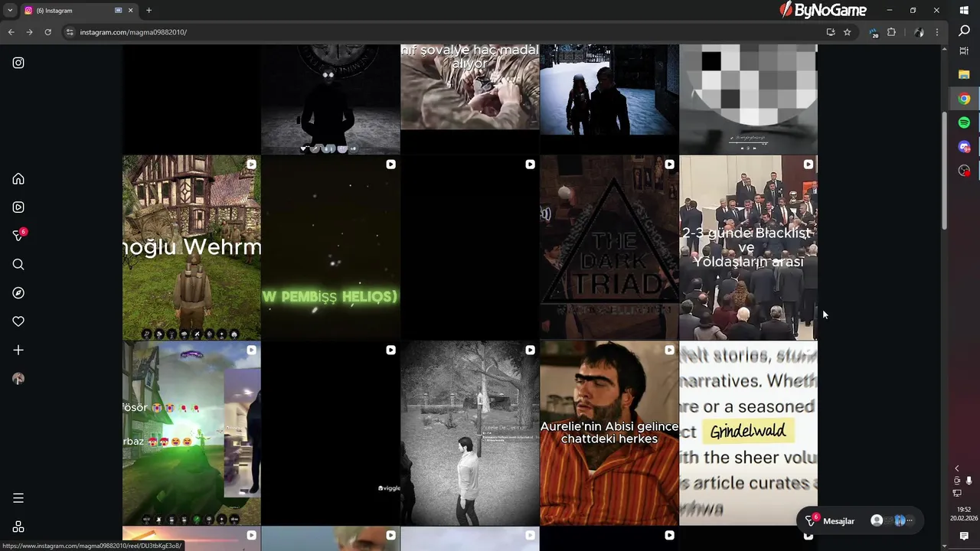Focus the address bar URL field

click(444, 32)
